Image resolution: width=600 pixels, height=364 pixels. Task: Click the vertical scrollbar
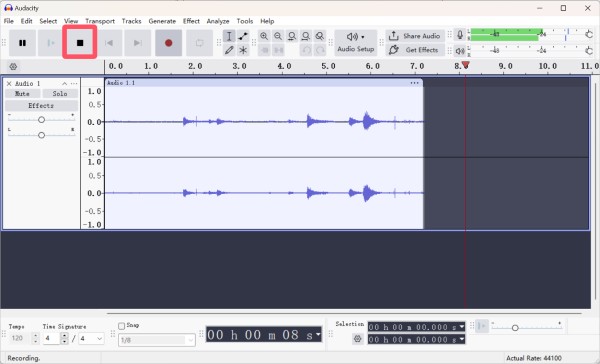click(595, 191)
